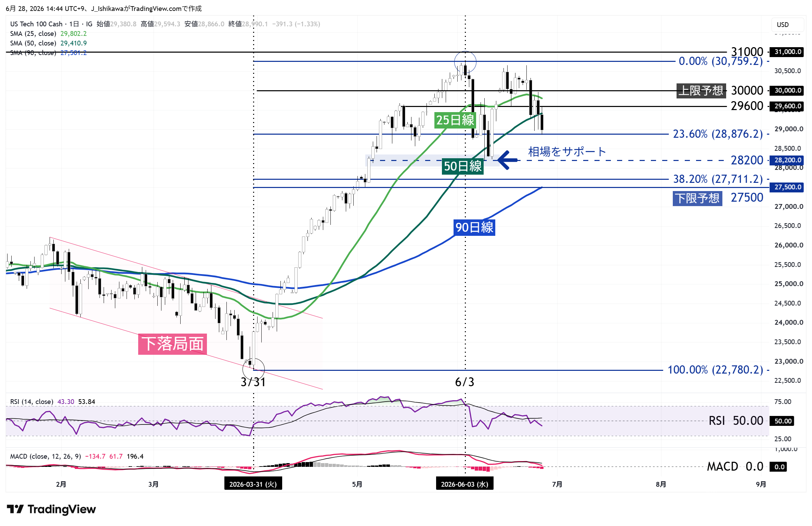Select the SMA (50, close) legend

pos(48,43)
